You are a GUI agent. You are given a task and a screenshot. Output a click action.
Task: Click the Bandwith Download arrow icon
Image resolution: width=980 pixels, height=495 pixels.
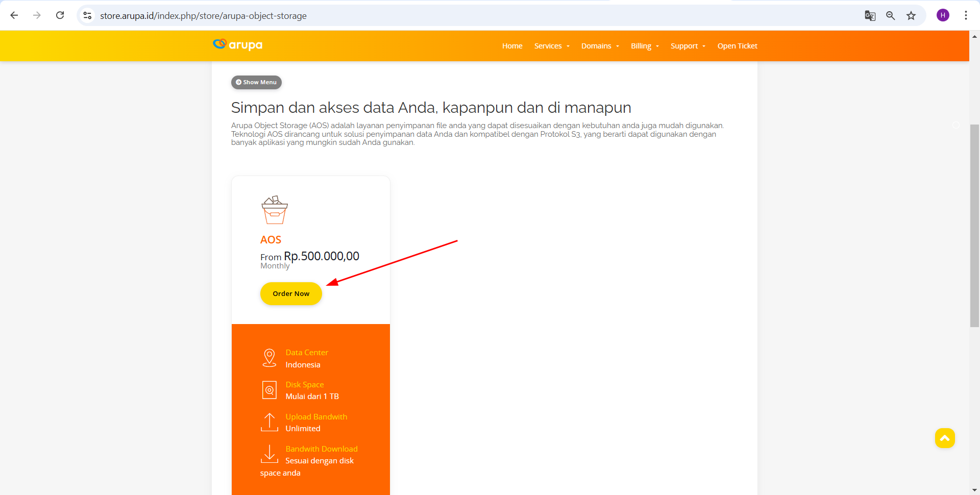[x=269, y=454]
